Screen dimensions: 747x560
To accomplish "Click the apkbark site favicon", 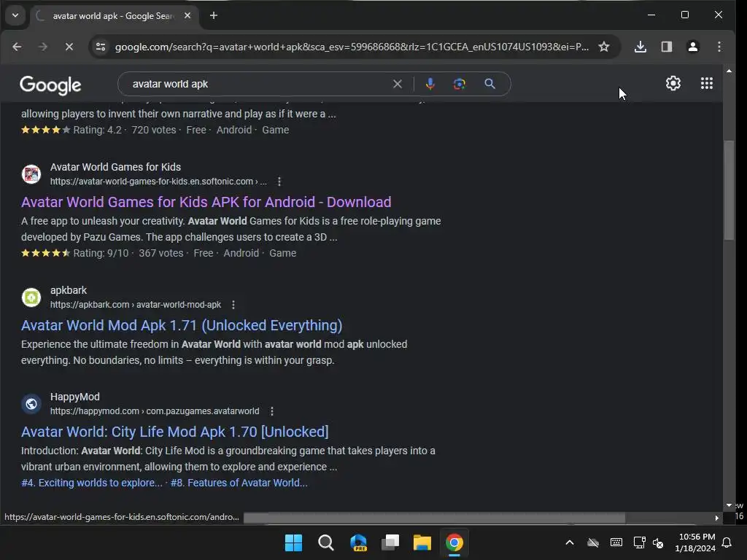I will [x=31, y=297].
